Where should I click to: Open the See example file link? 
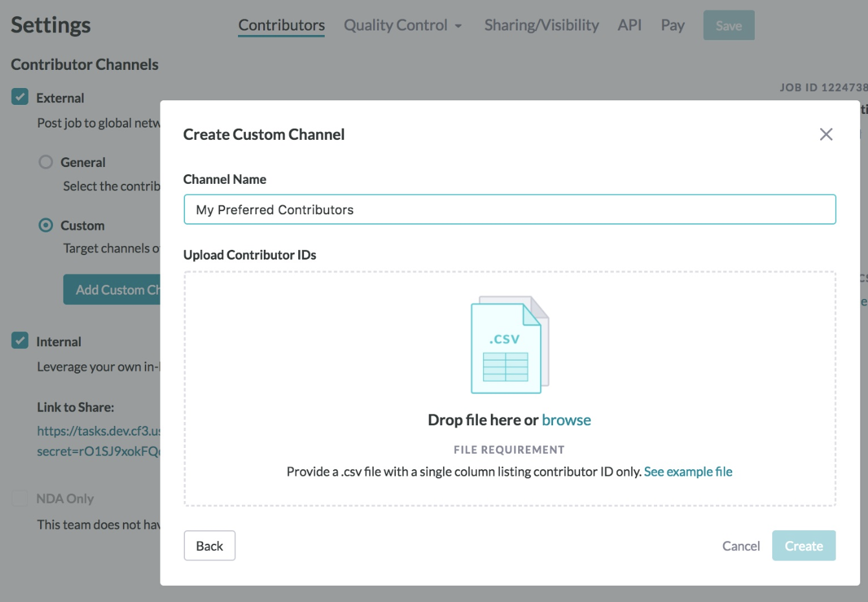[688, 472]
